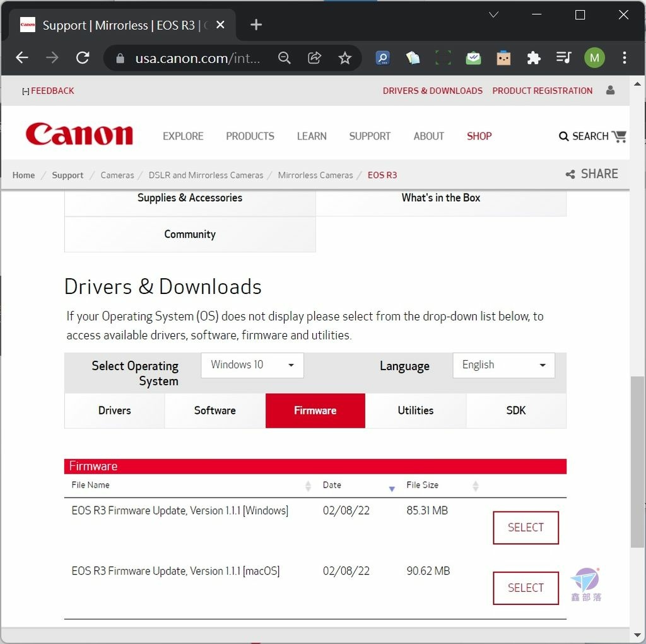Switch to the Software tab
This screenshot has height=644, width=646.
tap(215, 411)
